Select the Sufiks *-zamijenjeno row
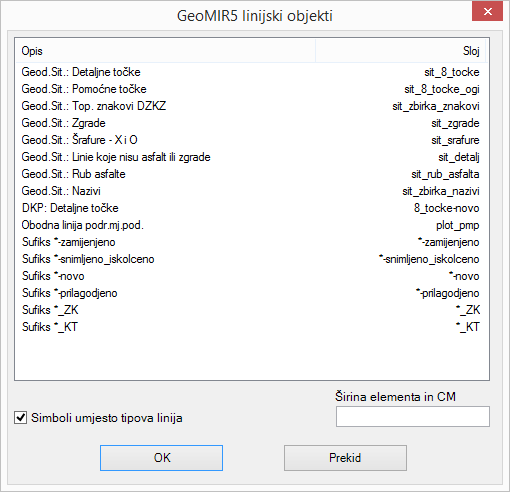510x492 pixels. tap(251, 242)
